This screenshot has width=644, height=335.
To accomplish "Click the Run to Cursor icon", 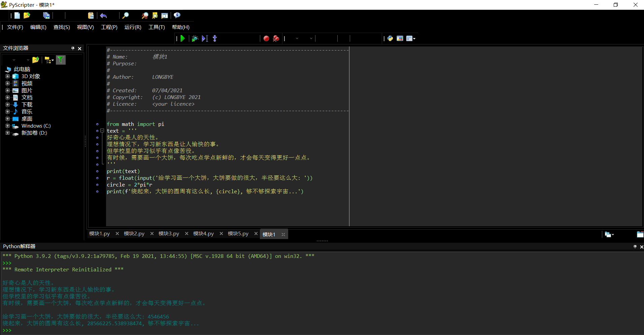I will pos(205,38).
